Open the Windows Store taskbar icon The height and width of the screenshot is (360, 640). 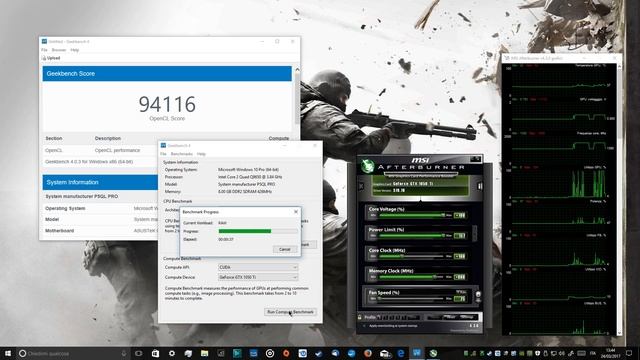click(x=155, y=353)
